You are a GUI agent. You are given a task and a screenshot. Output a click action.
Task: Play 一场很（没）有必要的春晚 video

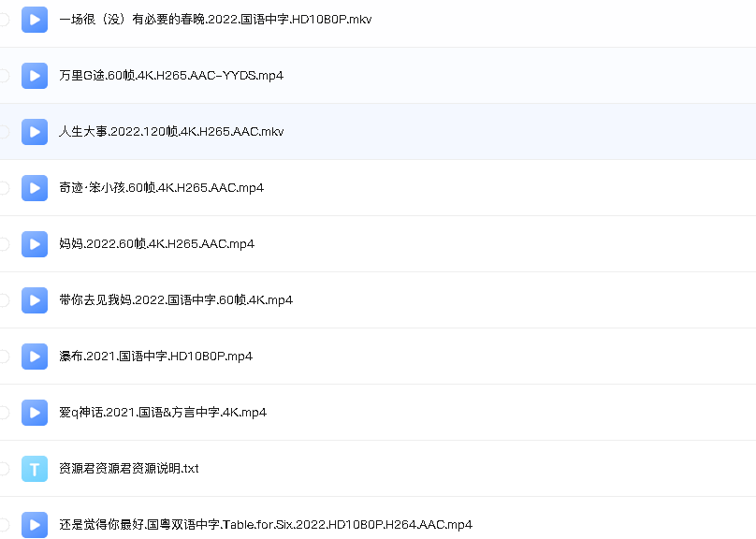(35, 19)
